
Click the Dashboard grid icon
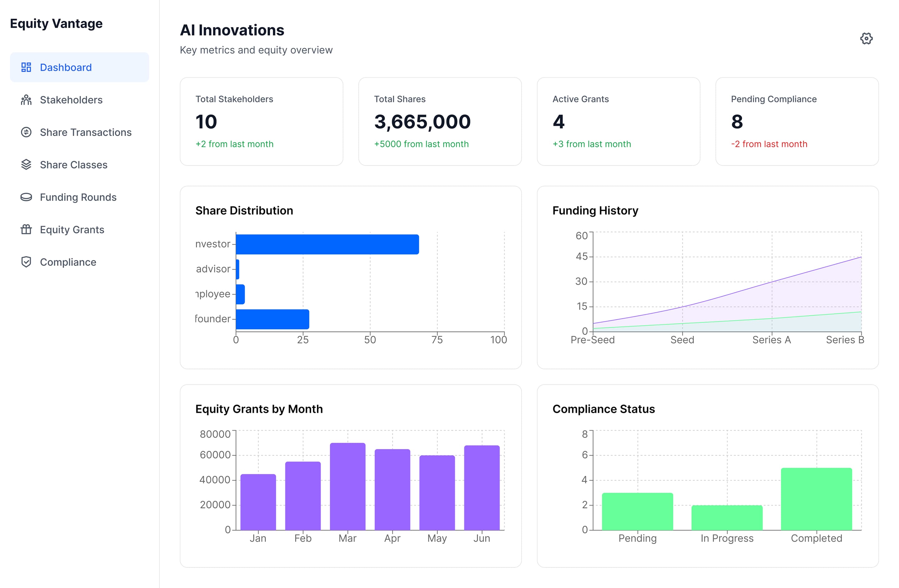(26, 67)
